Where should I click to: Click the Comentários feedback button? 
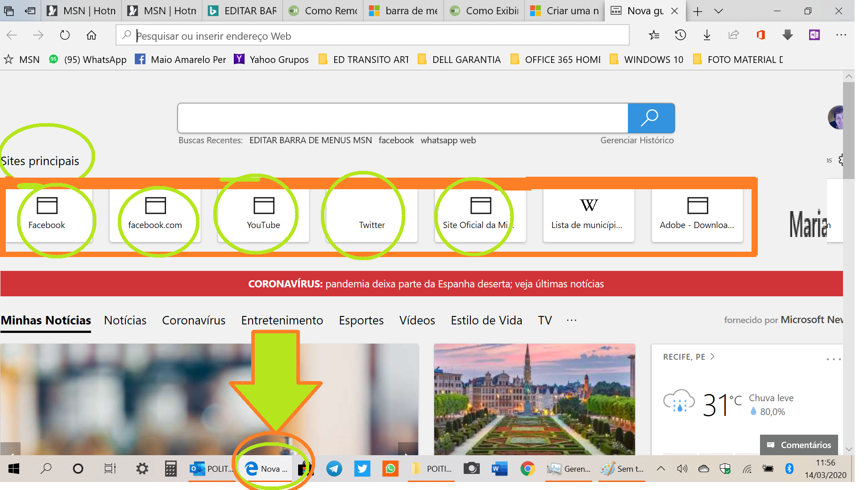click(799, 445)
